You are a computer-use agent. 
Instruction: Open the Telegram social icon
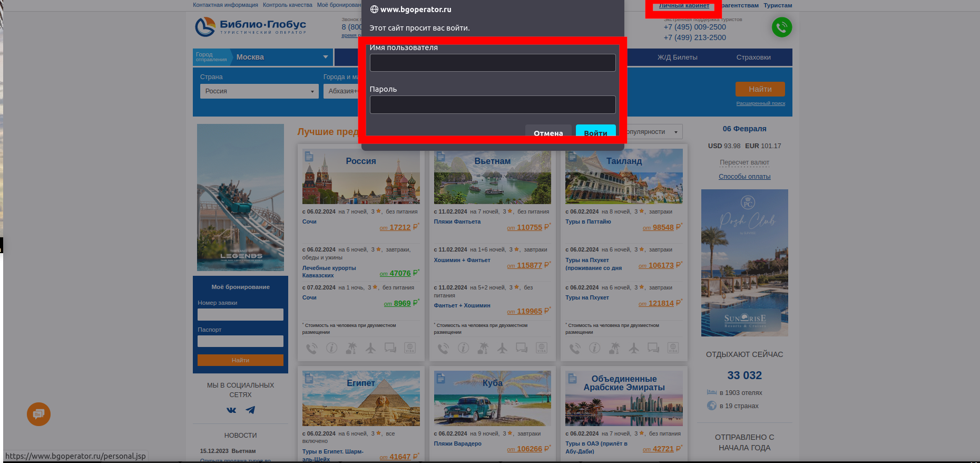(250, 410)
